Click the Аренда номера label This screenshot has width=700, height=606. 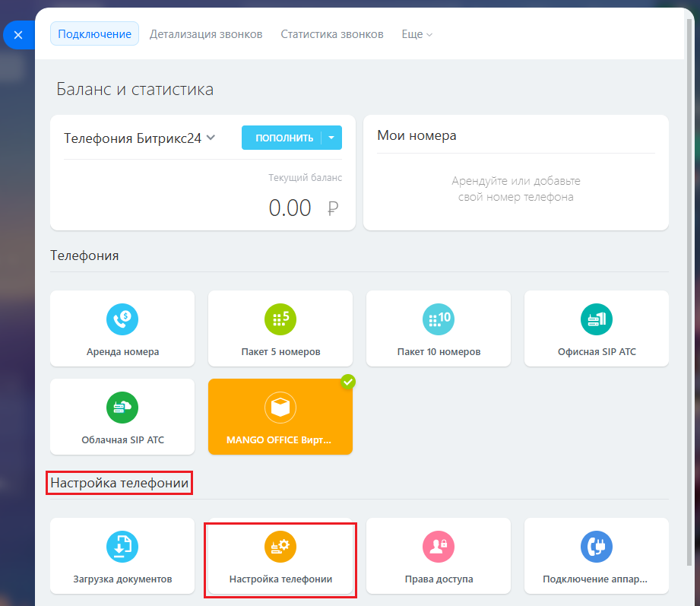(x=122, y=352)
